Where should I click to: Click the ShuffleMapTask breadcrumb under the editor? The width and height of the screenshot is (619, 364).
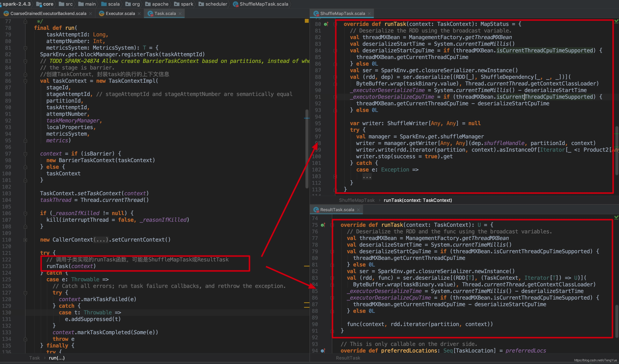point(357,200)
